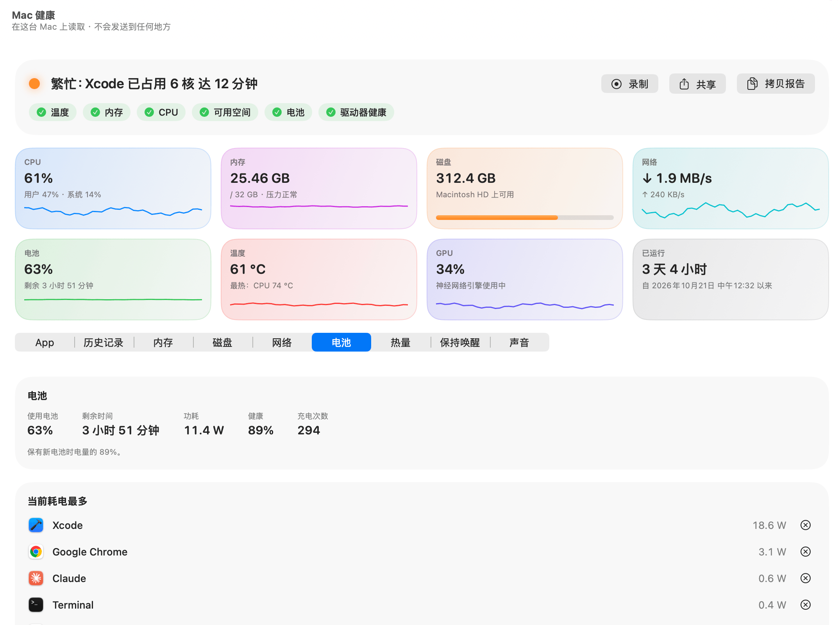Click the Claude app icon in the power list
The width and height of the screenshot is (840, 625).
click(36, 578)
